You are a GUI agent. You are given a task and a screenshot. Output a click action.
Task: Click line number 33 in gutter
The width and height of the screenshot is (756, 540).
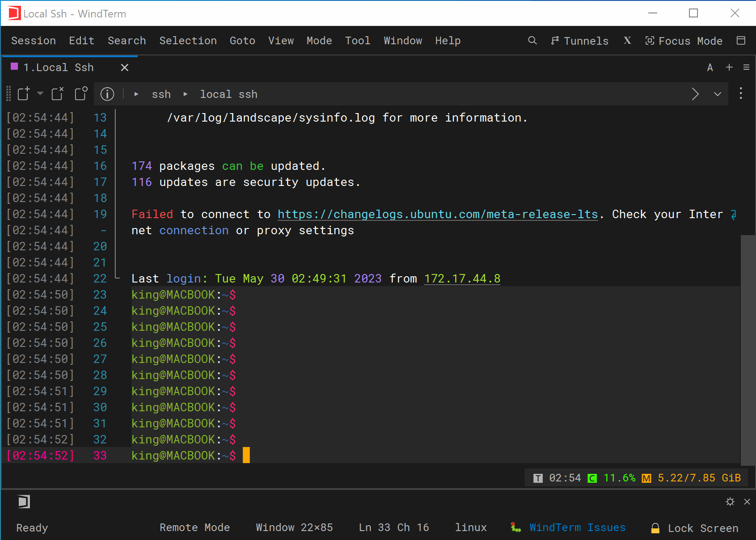(100, 456)
